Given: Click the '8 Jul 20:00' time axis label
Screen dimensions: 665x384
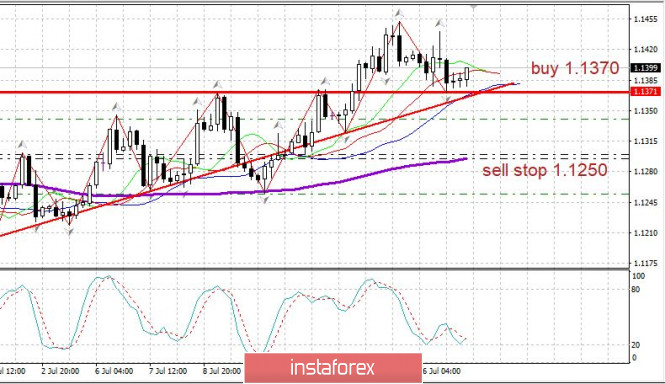Looking at the screenshot, I should coord(222,371).
